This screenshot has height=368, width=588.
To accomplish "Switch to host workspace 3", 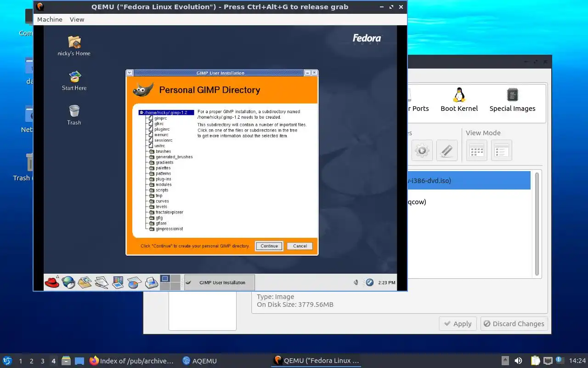I will pyautogui.click(x=42, y=361).
